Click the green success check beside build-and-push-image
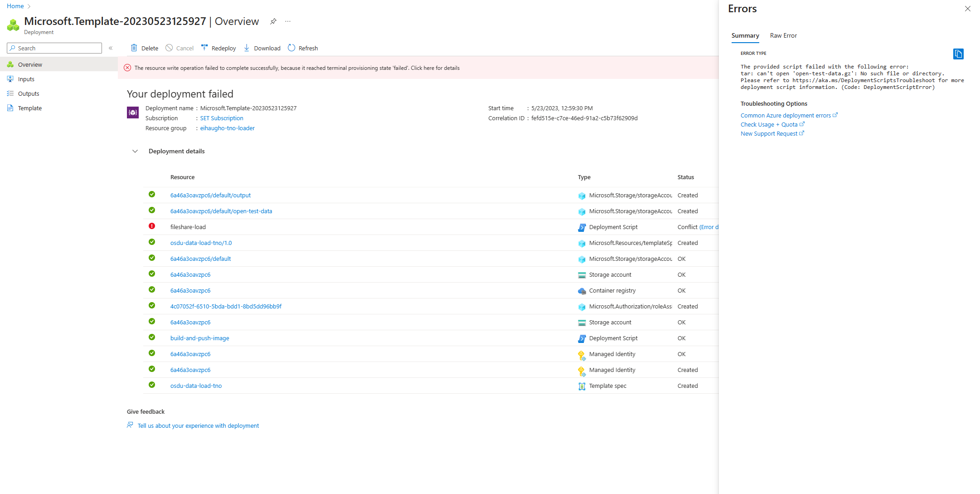980x494 pixels. pyautogui.click(x=152, y=337)
